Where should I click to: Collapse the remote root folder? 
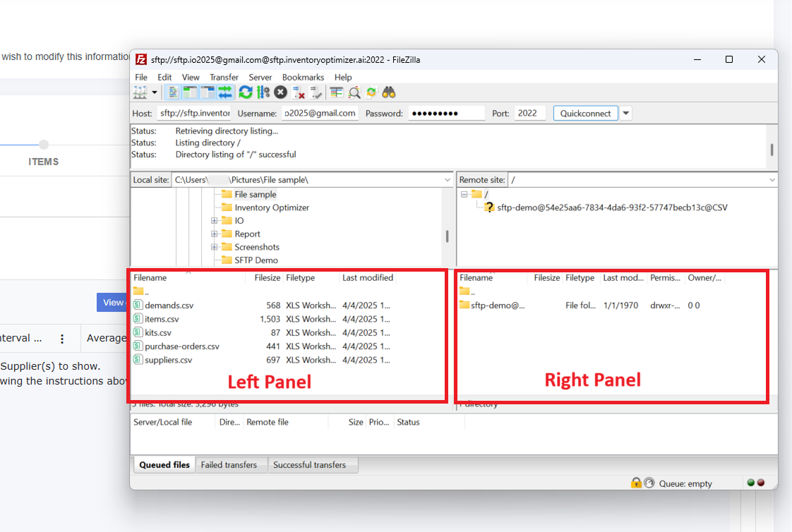464,194
